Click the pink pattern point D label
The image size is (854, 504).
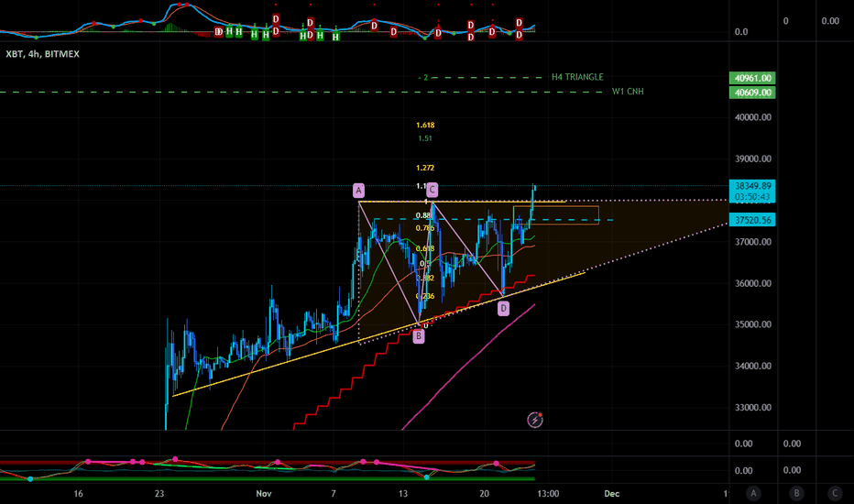click(x=503, y=309)
